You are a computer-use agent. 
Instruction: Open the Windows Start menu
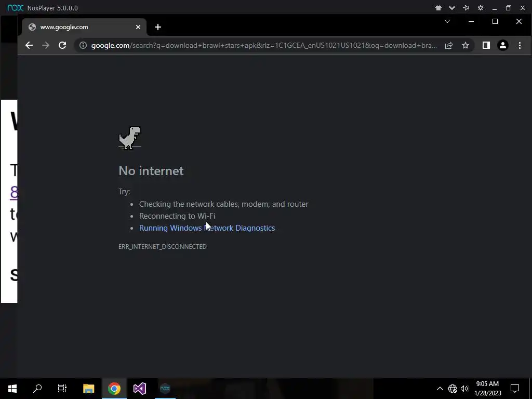click(x=12, y=389)
